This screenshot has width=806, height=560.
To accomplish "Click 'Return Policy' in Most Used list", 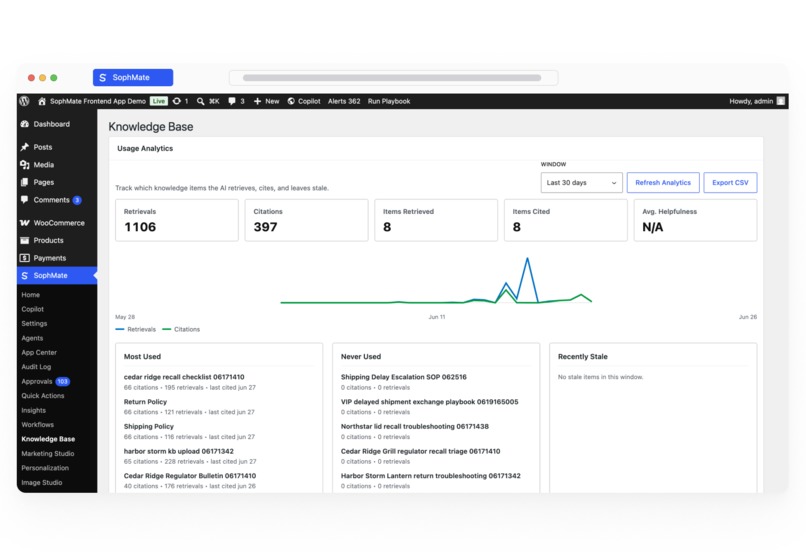I will [x=145, y=402].
